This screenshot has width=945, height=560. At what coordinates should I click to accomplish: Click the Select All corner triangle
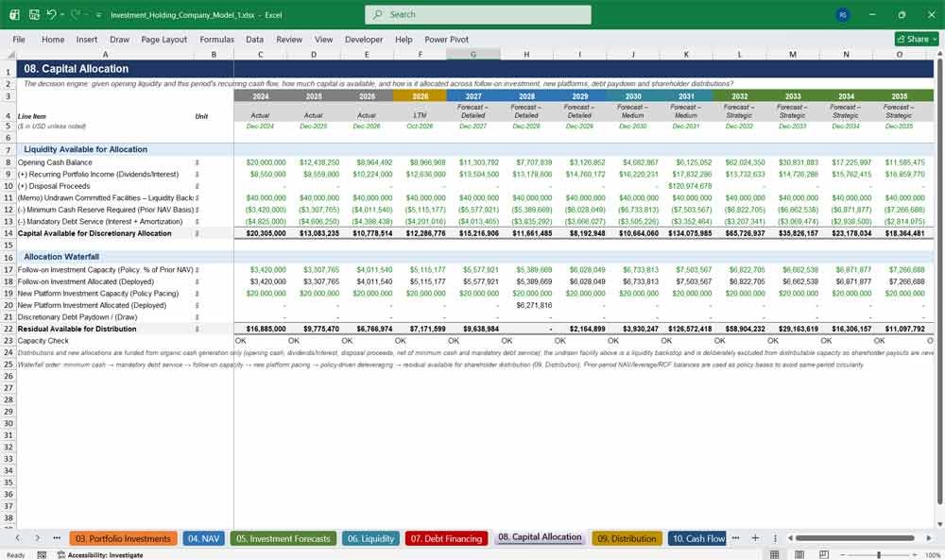coord(9,54)
